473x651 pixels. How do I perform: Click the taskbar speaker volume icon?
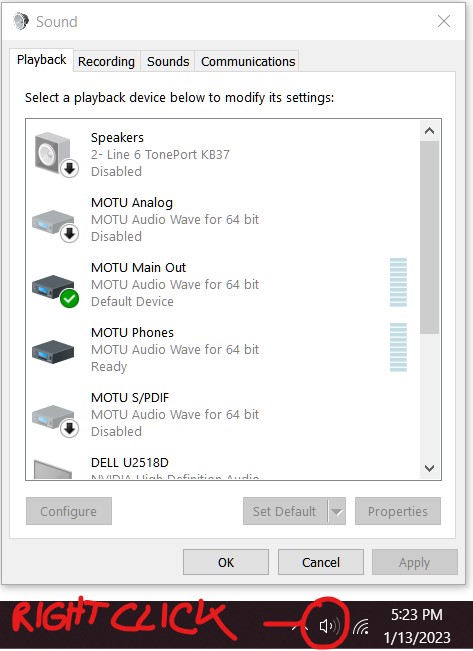[x=329, y=625]
